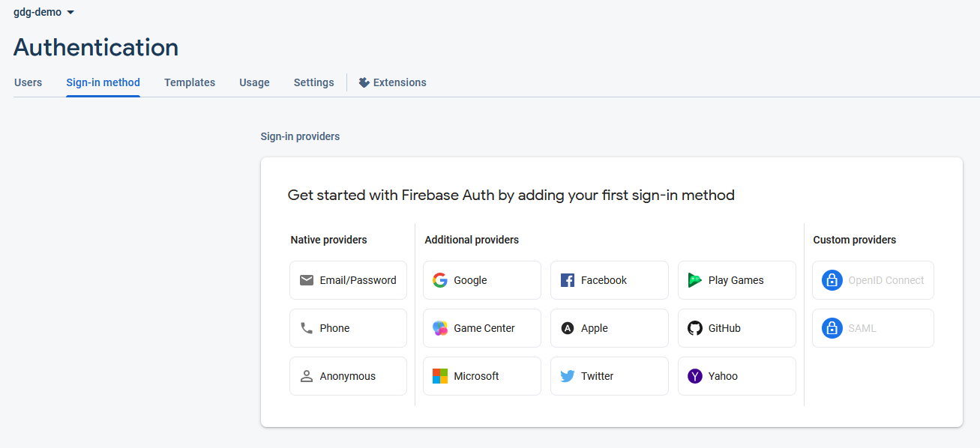Click the Microsoft logo icon
The image size is (980, 448).
pyautogui.click(x=440, y=376)
